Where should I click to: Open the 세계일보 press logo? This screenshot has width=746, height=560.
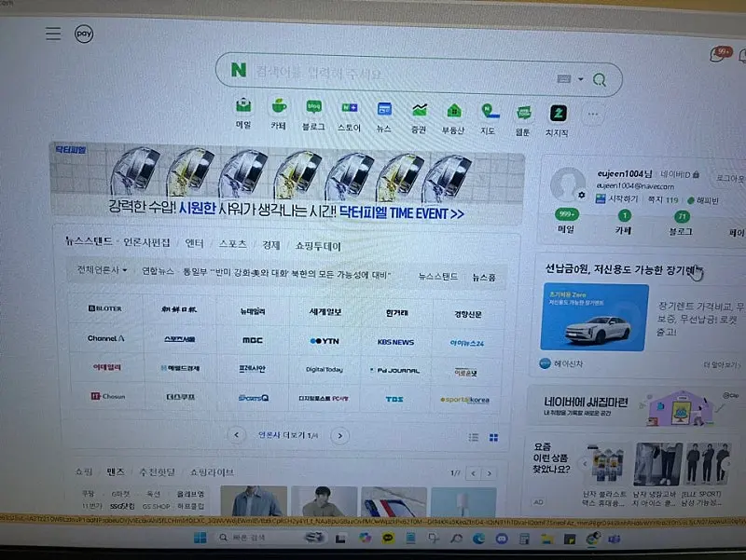(325, 312)
